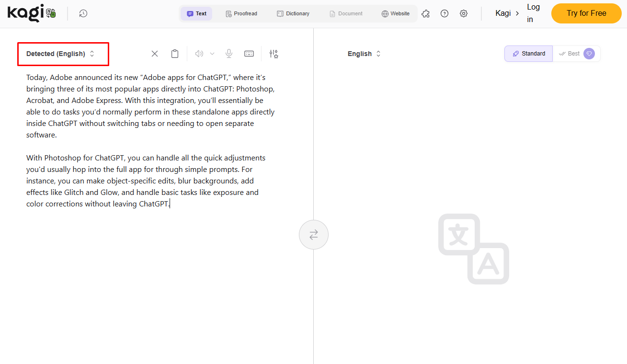Screen dimensions: 627x364
Task: Click the Log in link
Action: pyautogui.click(x=534, y=13)
